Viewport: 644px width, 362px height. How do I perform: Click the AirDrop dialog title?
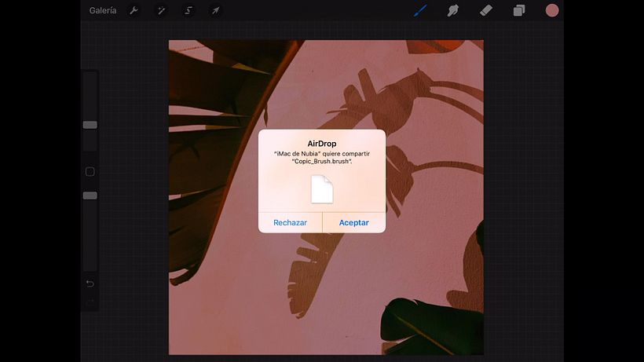(322, 144)
